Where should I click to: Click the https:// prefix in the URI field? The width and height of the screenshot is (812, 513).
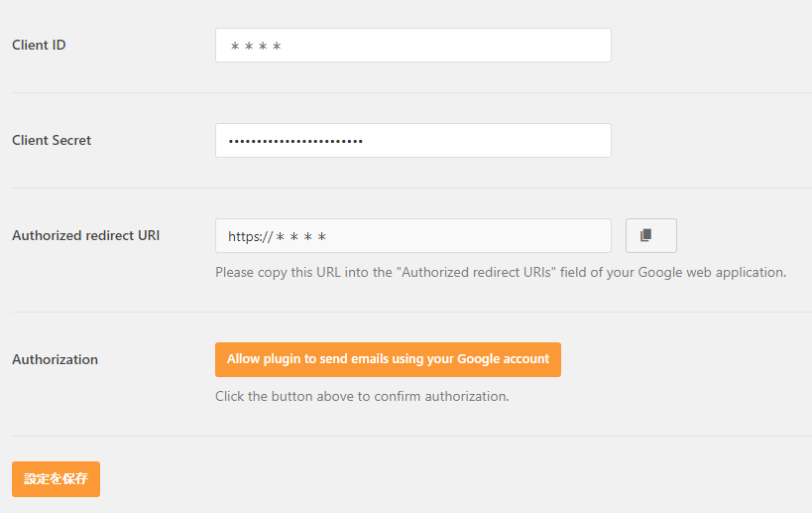[250, 237]
